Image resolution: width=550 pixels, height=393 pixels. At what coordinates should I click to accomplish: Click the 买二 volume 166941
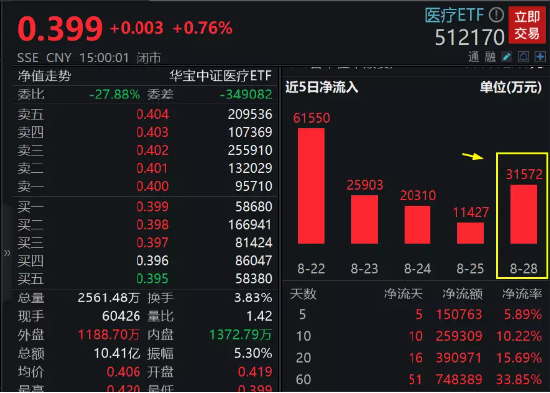[250, 225]
